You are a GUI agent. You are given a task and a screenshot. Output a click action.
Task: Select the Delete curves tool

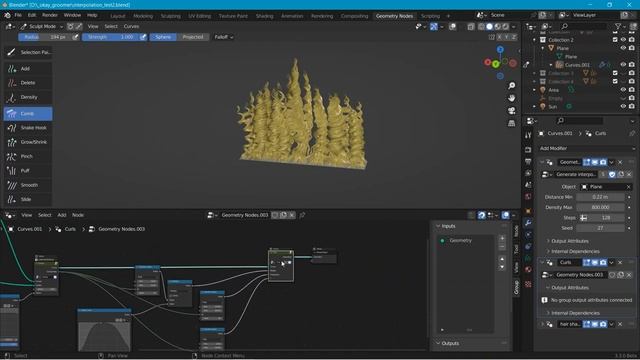pyautogui.click(x=28, y=83)
